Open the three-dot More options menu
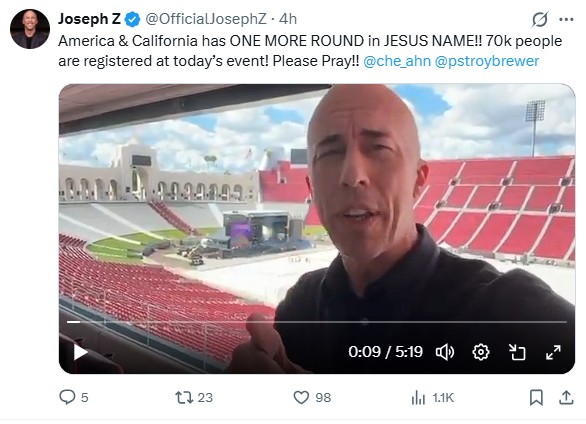The image size is (586, 424). tap(566, 19)
